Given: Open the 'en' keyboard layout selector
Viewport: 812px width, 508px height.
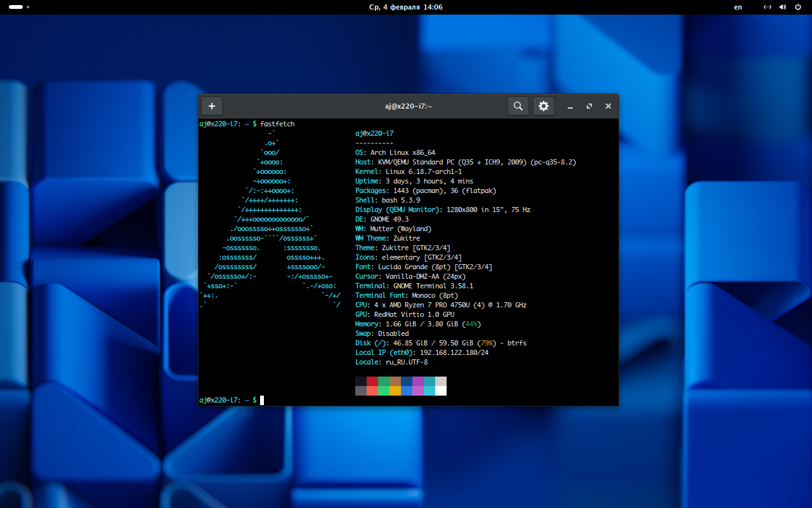Looking at the screenshot, I should point(738,7).
